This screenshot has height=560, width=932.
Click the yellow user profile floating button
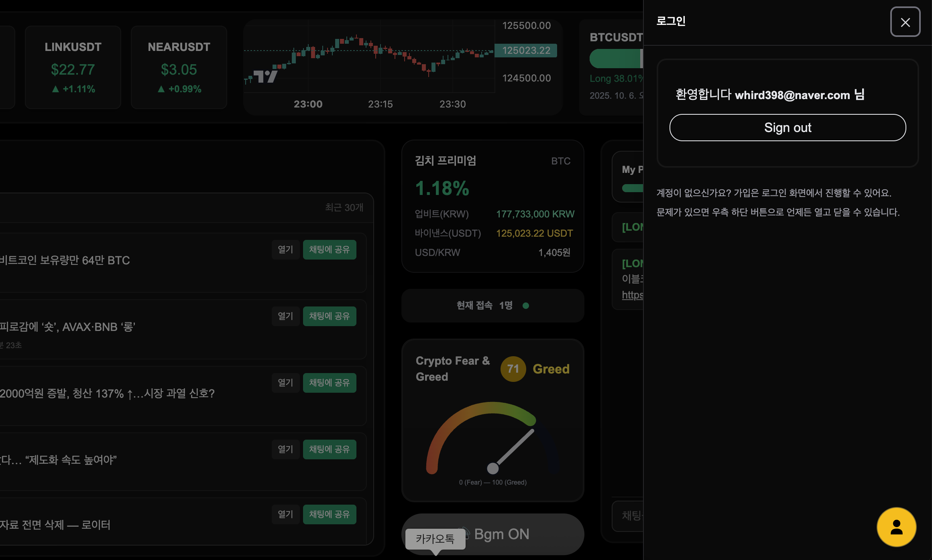click(x=896, y=527)
